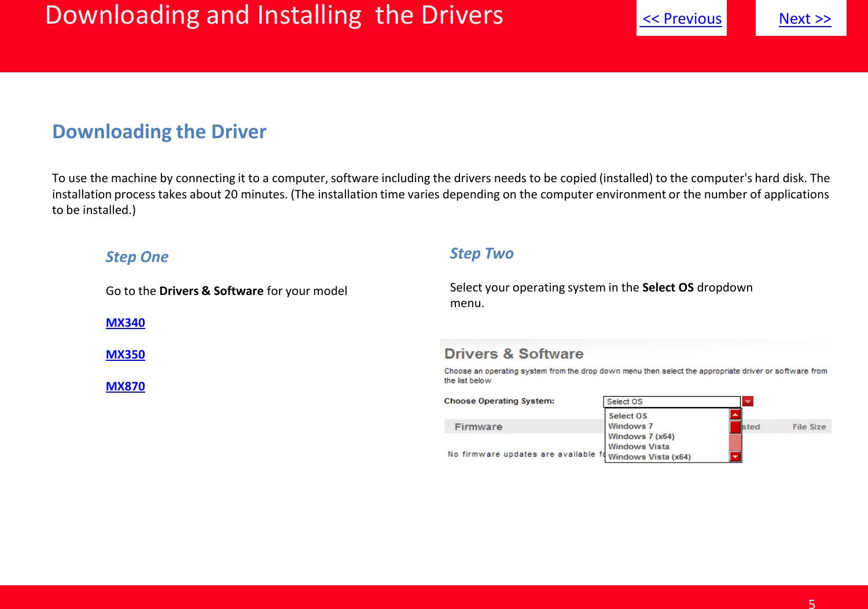Open the MX340 drivers link
The height and width of the screenshot is (609, 868).
(126, 323)
